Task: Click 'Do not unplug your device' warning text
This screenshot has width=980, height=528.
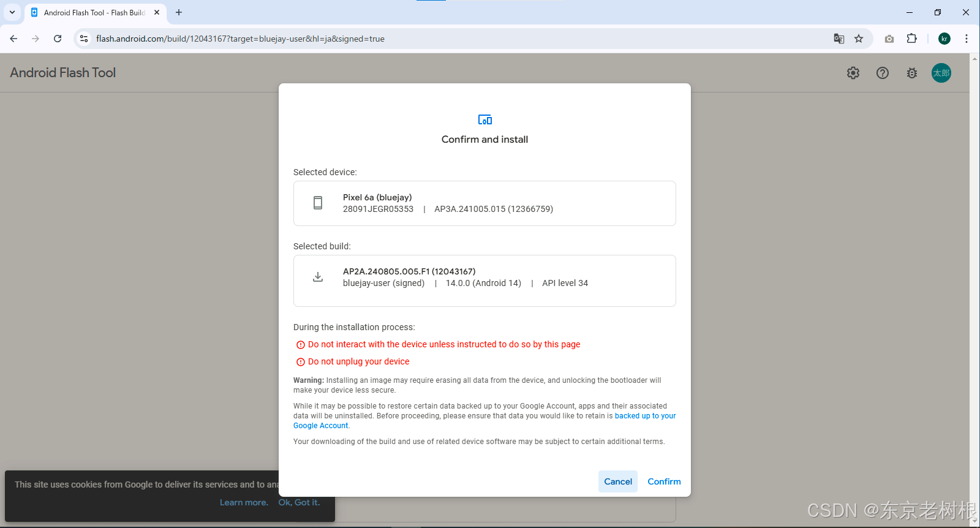Action: pos(359,361)
